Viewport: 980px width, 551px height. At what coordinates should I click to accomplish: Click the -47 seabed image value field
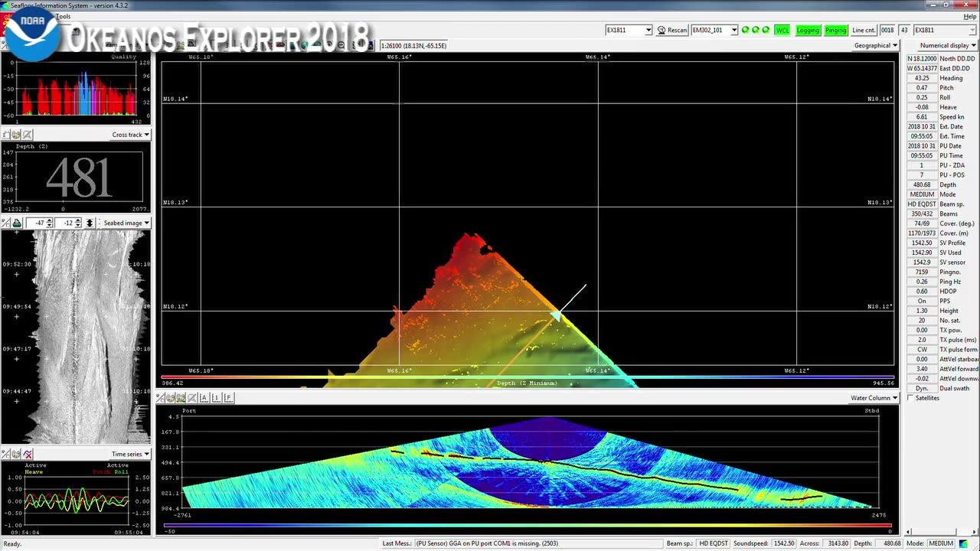click(x=37, y=223)
